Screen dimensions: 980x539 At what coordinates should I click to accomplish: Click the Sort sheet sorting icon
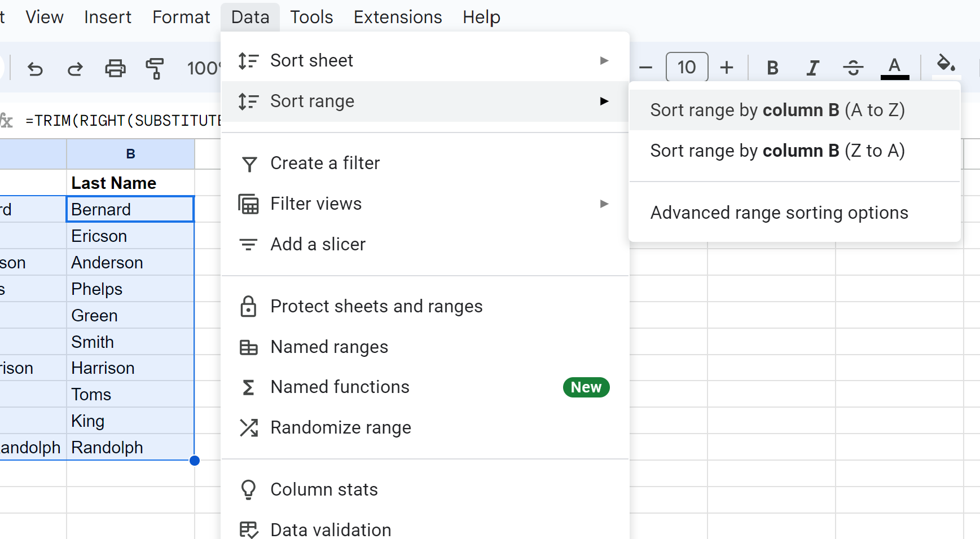(x=248, y=60)
